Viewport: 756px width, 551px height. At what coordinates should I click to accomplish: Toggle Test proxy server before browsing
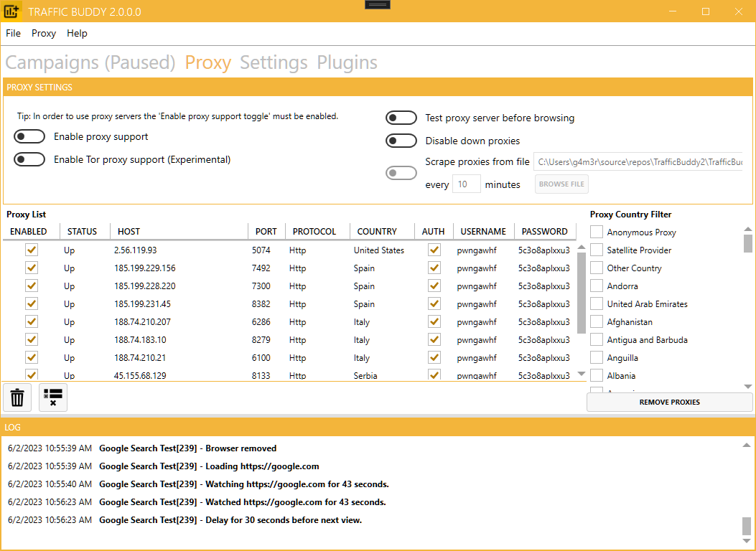tap(401, 118)
